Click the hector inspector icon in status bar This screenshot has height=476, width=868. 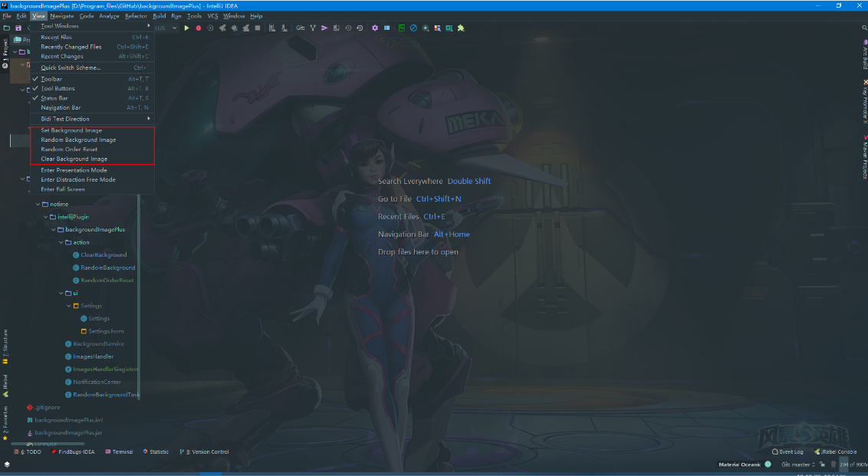[833, 465]
